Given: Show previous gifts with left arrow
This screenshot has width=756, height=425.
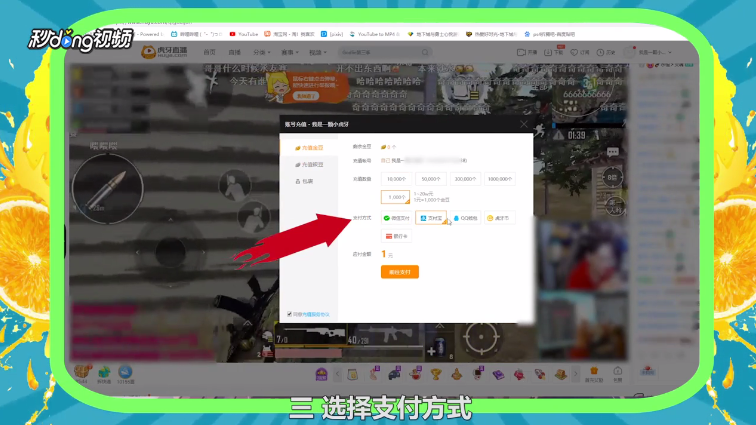Looking at the screenshot, I should 338,374.
